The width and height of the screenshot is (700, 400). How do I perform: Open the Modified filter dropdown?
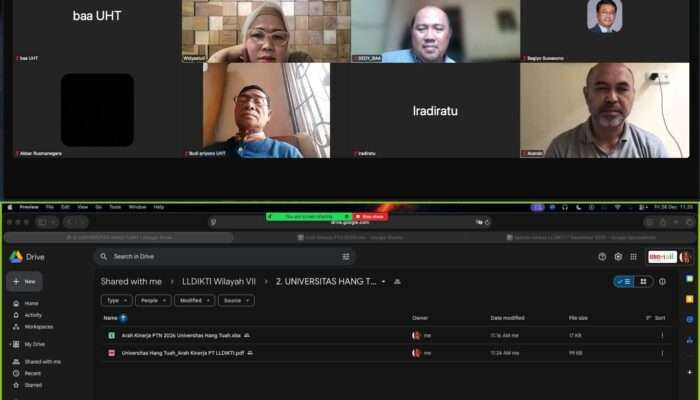pos(194,300)
